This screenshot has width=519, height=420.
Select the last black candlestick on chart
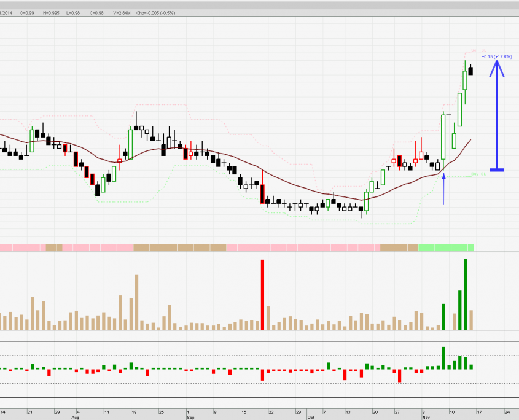pos(471,70)
